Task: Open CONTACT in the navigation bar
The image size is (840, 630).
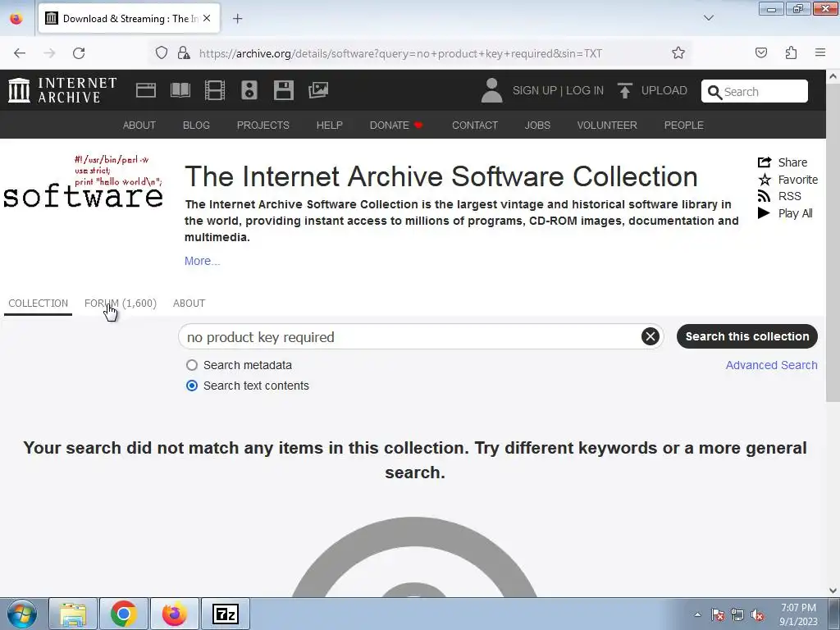Action: click(475, 126)
